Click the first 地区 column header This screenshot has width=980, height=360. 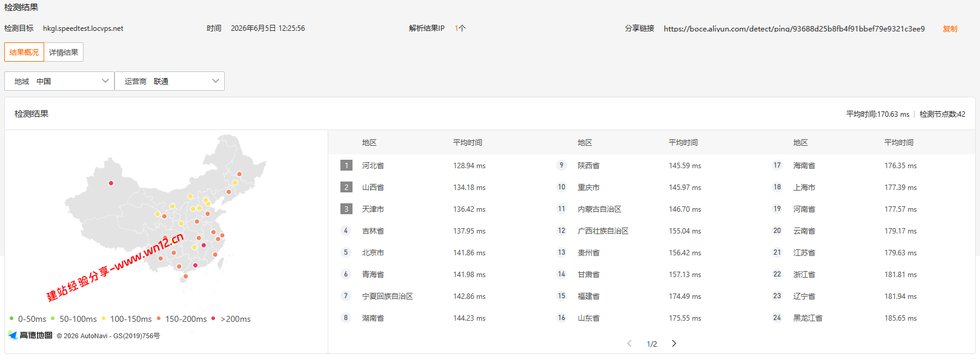pos(369,143)
